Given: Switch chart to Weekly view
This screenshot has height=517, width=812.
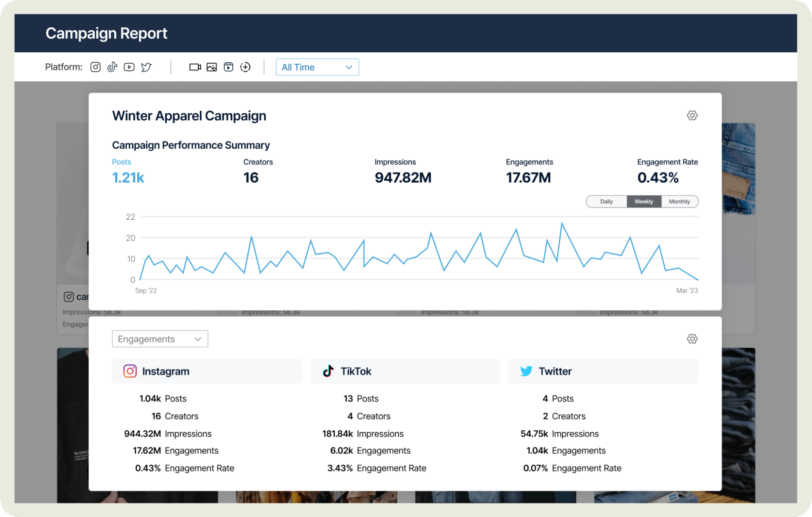Looking at the screenshot, I should click(644, 201).
